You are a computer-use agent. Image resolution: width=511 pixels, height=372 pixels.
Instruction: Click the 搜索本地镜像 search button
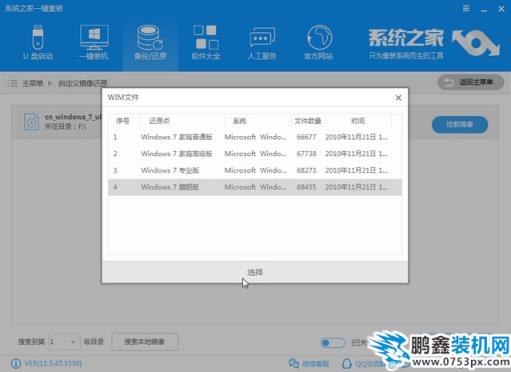pyautogui.click(x=144, y=342)
